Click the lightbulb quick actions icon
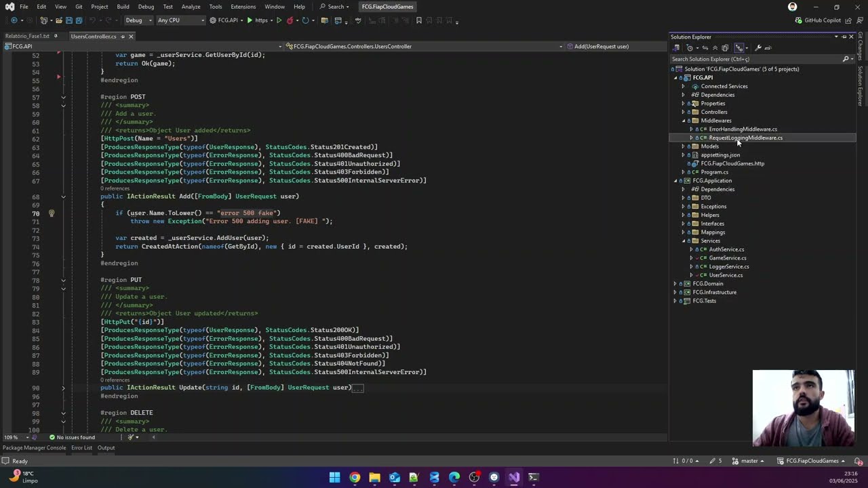 (52, 213)
